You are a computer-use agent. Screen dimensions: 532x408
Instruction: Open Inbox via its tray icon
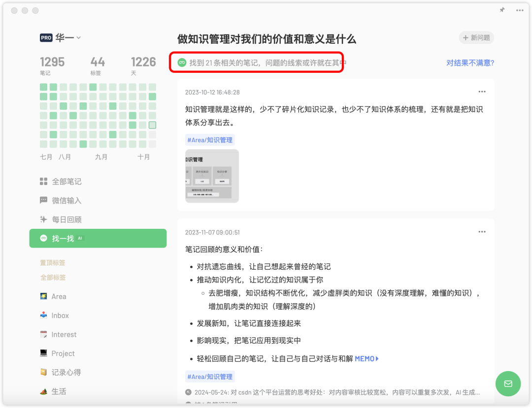point(45,315)
